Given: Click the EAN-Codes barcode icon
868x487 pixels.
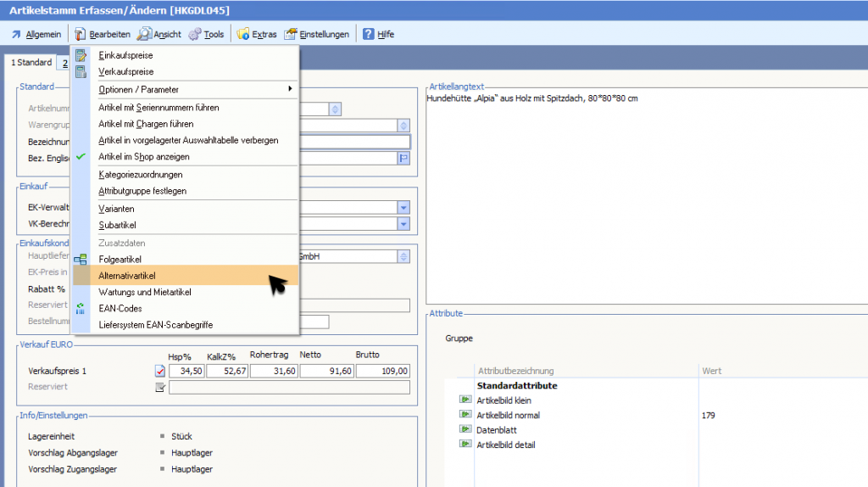Looking at the screenshot, I should pyautogui.click(x=81, y=309).
